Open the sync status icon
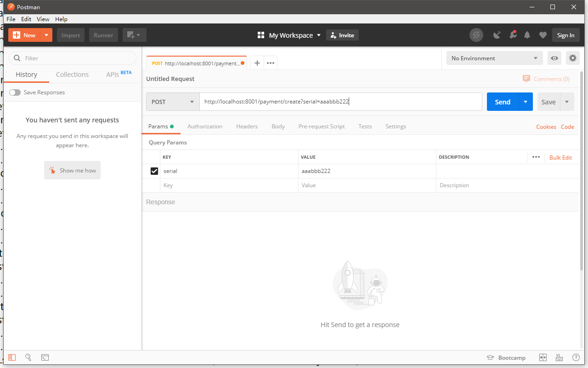588x368 pixels. pos(476,35)
